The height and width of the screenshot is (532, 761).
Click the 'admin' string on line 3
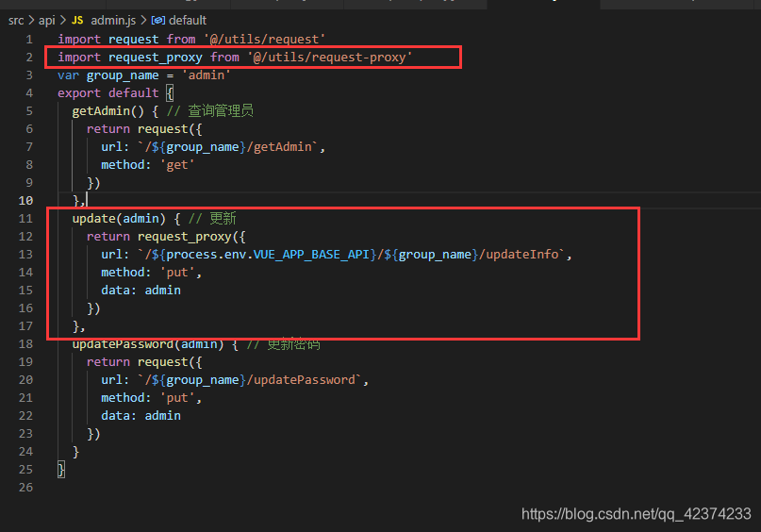click(207, 75)
